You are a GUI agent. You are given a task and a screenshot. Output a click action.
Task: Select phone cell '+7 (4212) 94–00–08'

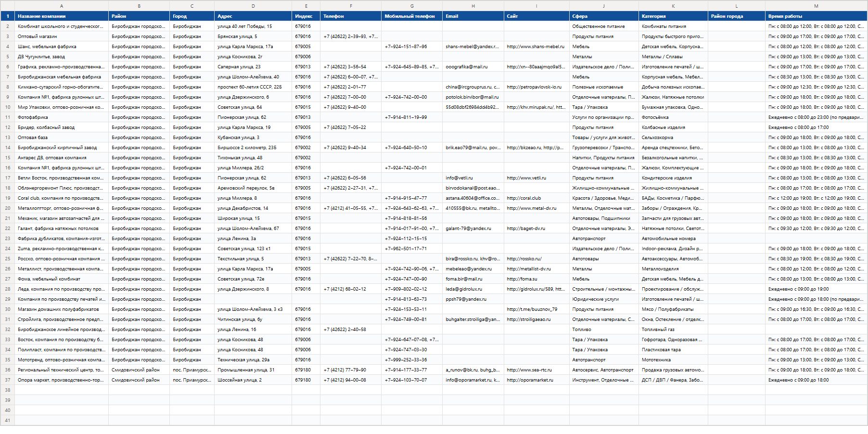351,380
